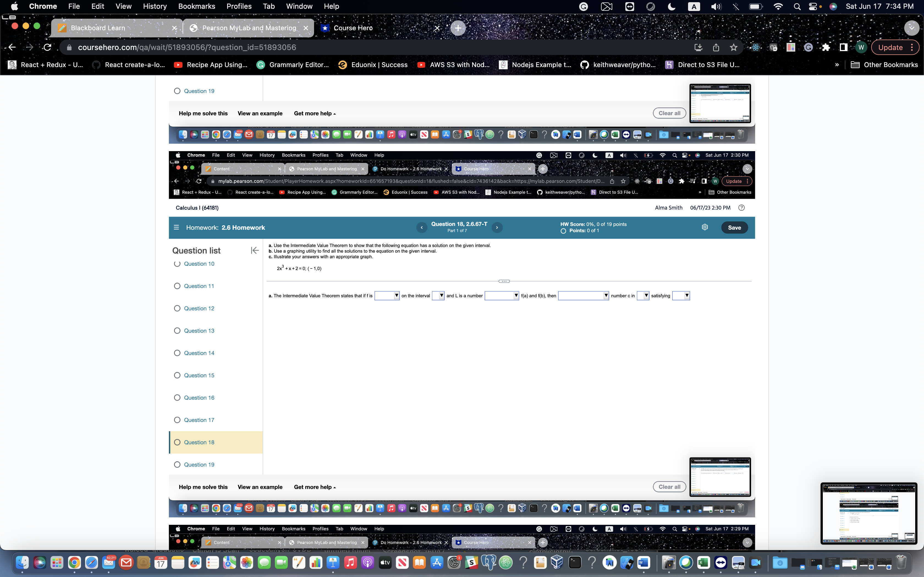Open the History menu
The width and height of the screenshot is (924, 577).
pyautogui.click(x=155, y=6)
